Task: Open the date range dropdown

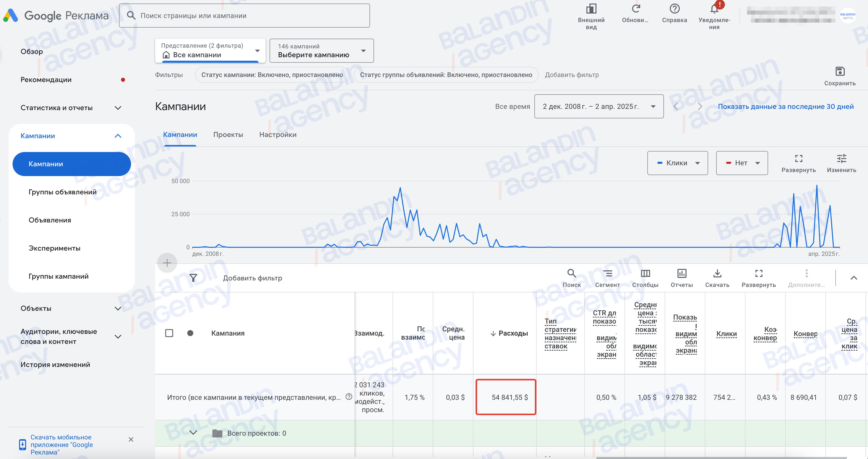Action: (x=599, y=106)
